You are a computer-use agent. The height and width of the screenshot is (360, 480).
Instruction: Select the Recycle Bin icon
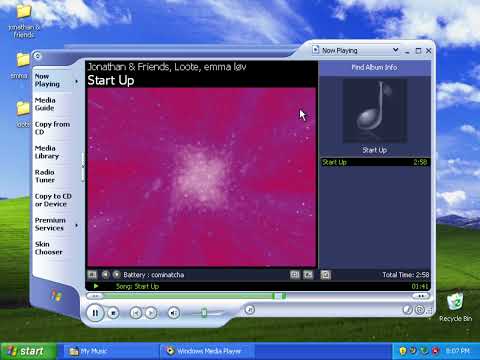(x=455, y=306)
